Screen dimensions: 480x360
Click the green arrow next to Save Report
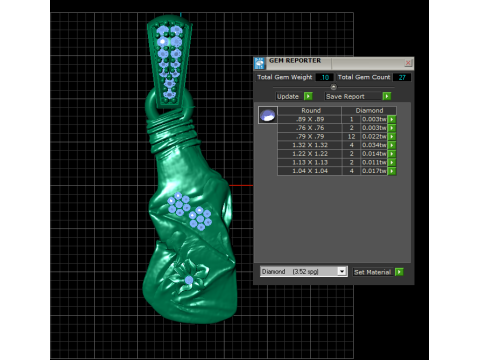(387, 96)
